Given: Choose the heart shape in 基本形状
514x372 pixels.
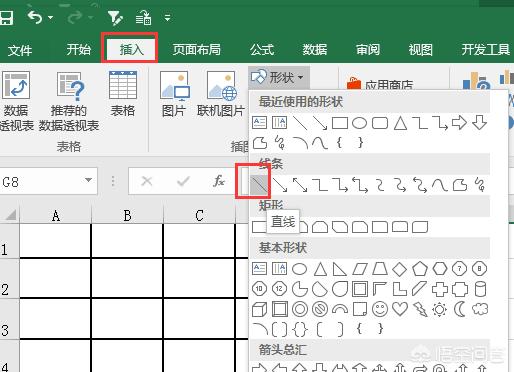Looking at the screenshot, I should coord(400,309).
